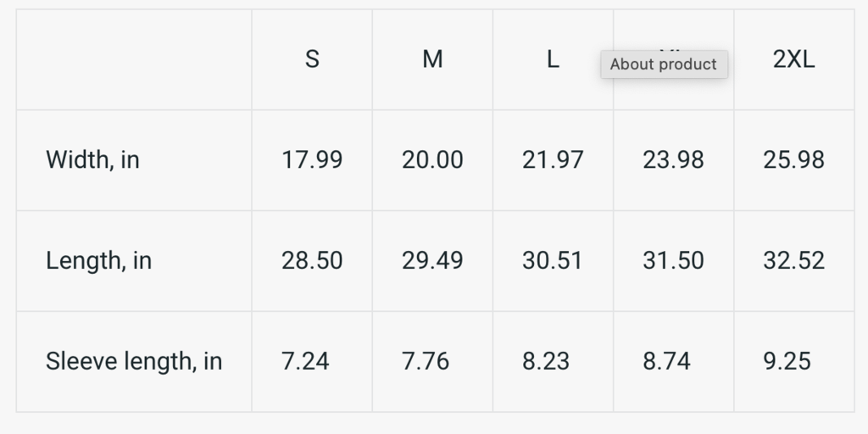Select the M size column header

432,59
